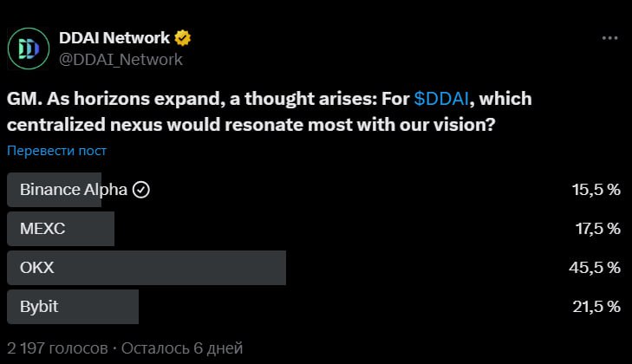Click the Перевести пост link

click(57, 150)
